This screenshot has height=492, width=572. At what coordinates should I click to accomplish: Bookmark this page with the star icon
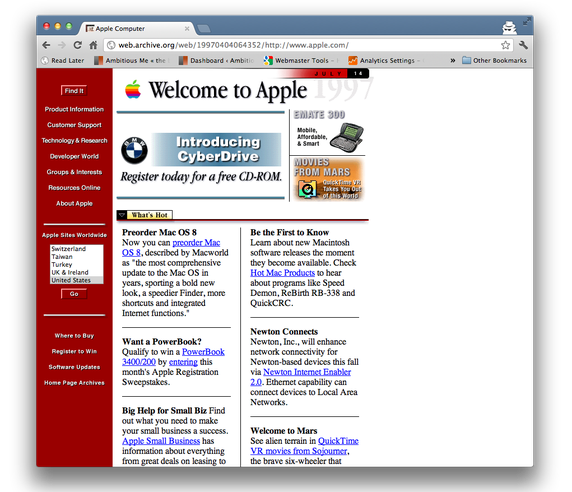505,45
